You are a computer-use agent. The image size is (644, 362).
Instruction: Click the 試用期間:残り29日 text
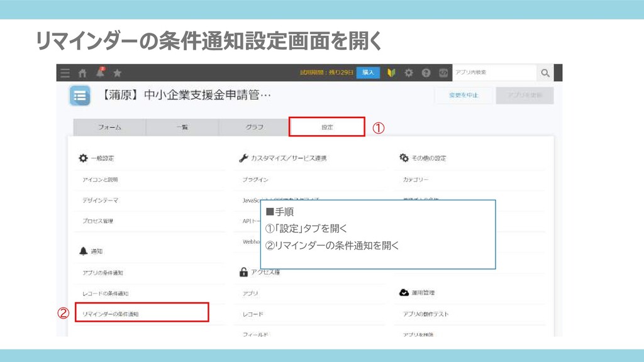point(327,73)
